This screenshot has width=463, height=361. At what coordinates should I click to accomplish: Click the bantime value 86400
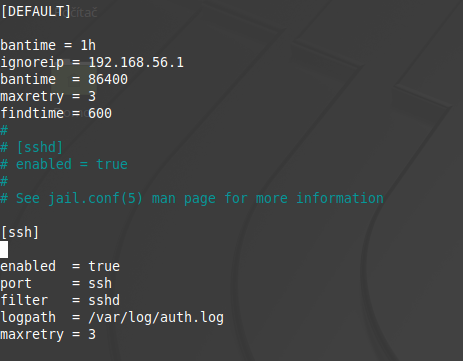click(x=108, y=79)
